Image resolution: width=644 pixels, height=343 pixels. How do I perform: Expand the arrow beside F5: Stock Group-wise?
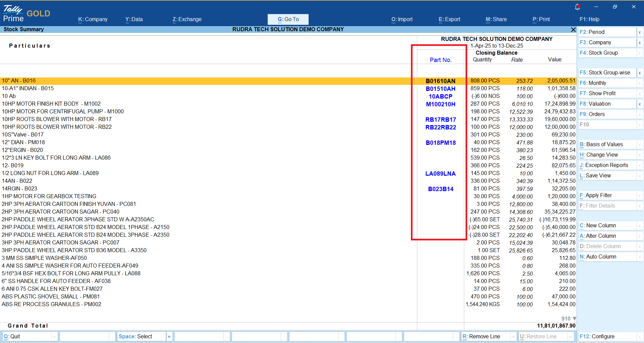[x=640, y=73]
